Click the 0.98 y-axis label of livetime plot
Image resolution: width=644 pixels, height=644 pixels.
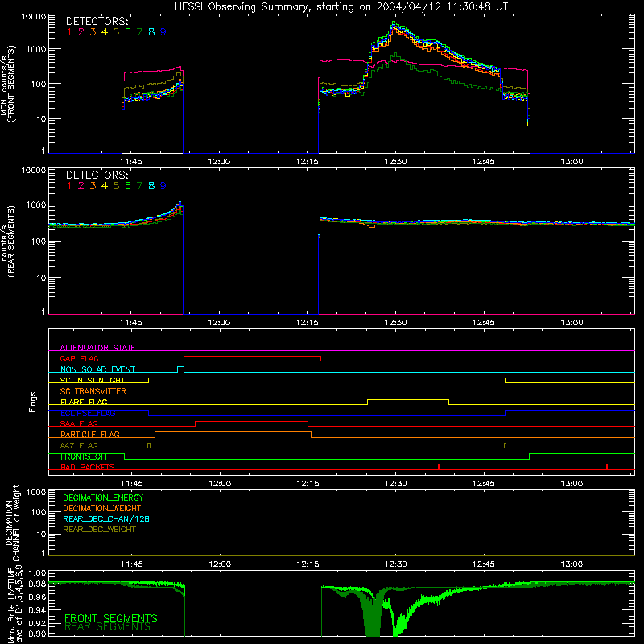click(37, 584)
